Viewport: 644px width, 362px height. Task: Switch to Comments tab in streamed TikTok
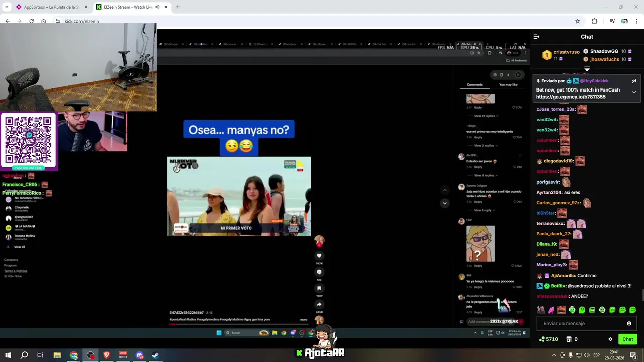click(474, 85)
